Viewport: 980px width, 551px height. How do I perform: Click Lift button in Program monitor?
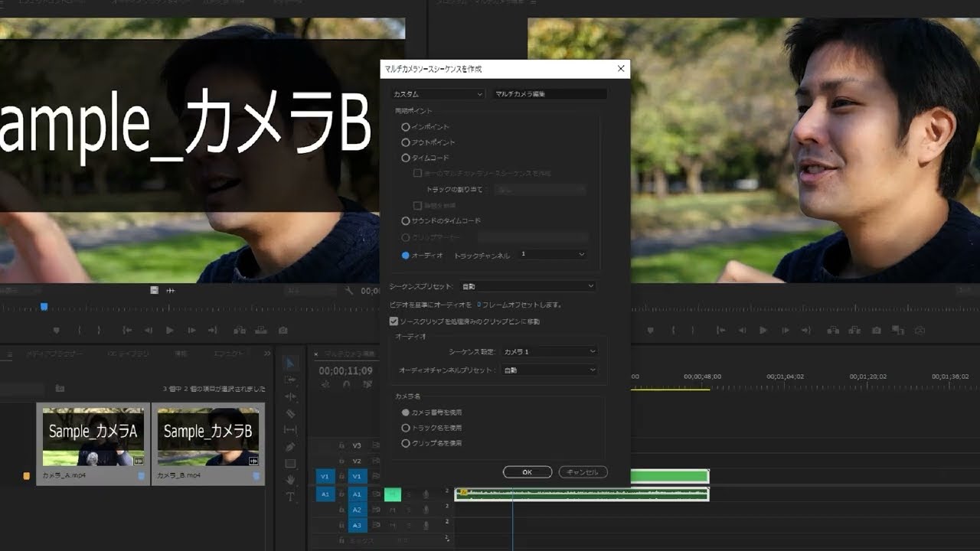[x=834, y=331]
